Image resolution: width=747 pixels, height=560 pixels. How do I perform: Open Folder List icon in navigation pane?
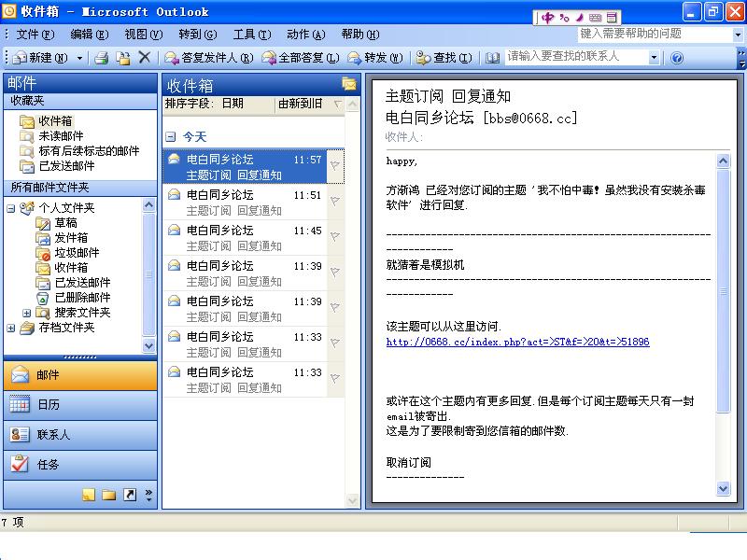click(108, 495)
